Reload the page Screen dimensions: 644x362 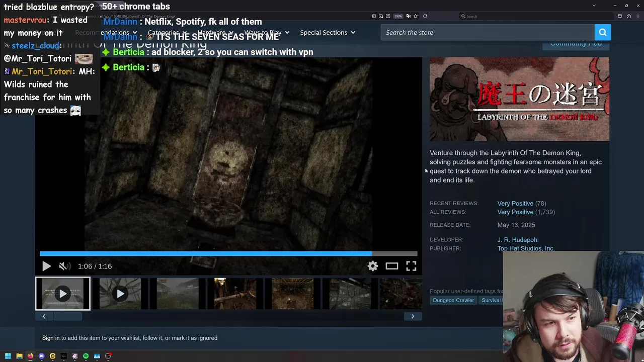425,16
